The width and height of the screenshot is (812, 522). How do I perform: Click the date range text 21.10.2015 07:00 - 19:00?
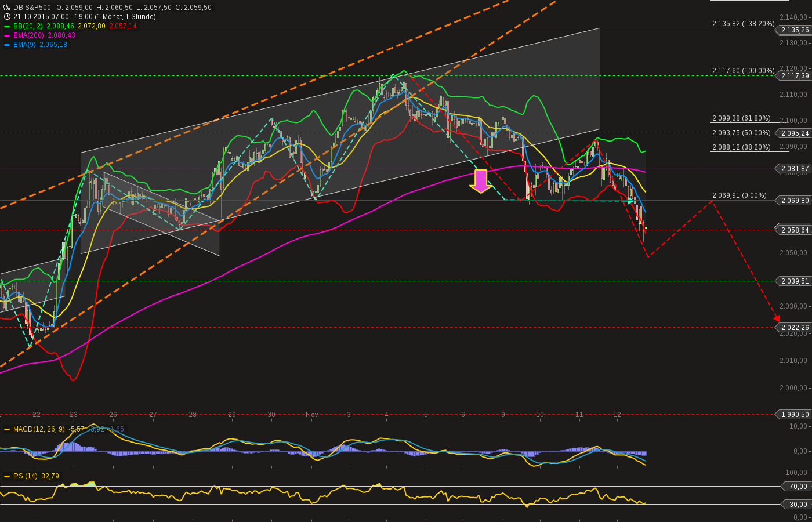(x=52, y=17)
